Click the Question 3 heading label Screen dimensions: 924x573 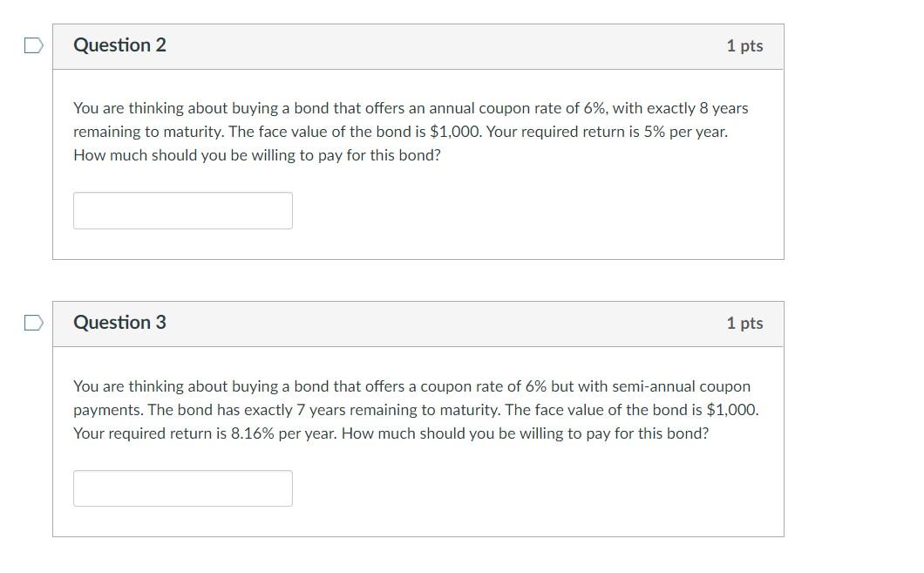(x=119, y=322)
